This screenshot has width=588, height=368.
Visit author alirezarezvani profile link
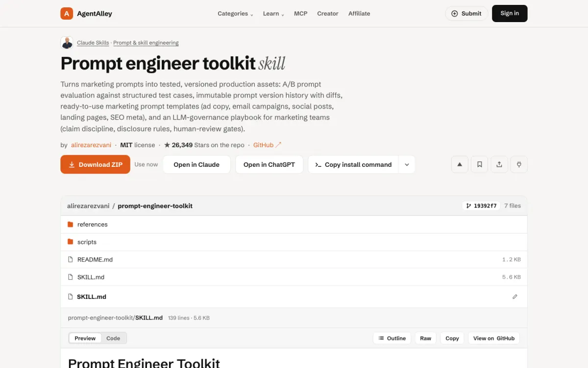[91, 145]
